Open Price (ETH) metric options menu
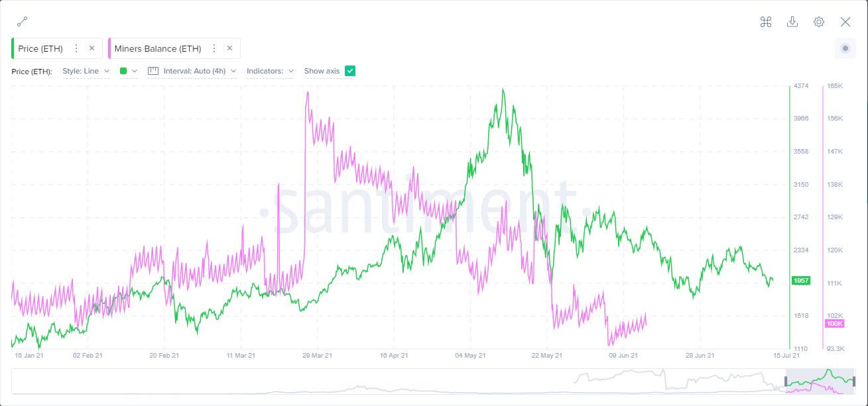 (x=76, y=48)
